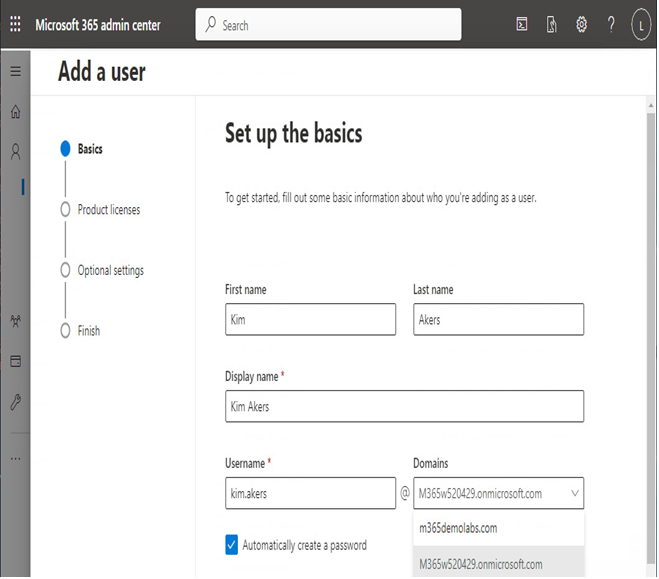Open Cloud Shell terminal icon in header

pos(522,24)
